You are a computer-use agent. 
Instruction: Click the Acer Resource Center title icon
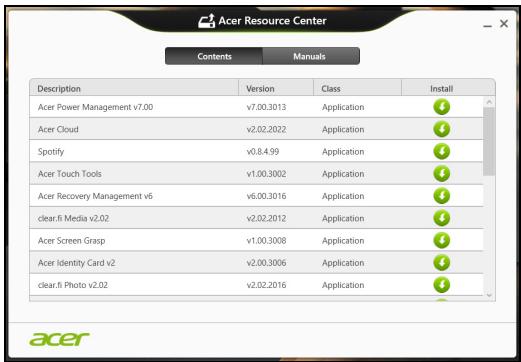click(206, 21)
